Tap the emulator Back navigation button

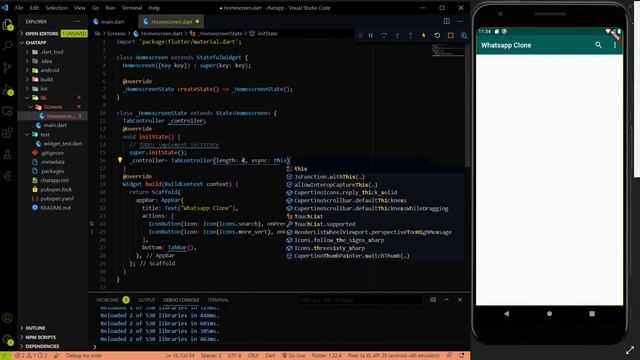coord(507,313)
